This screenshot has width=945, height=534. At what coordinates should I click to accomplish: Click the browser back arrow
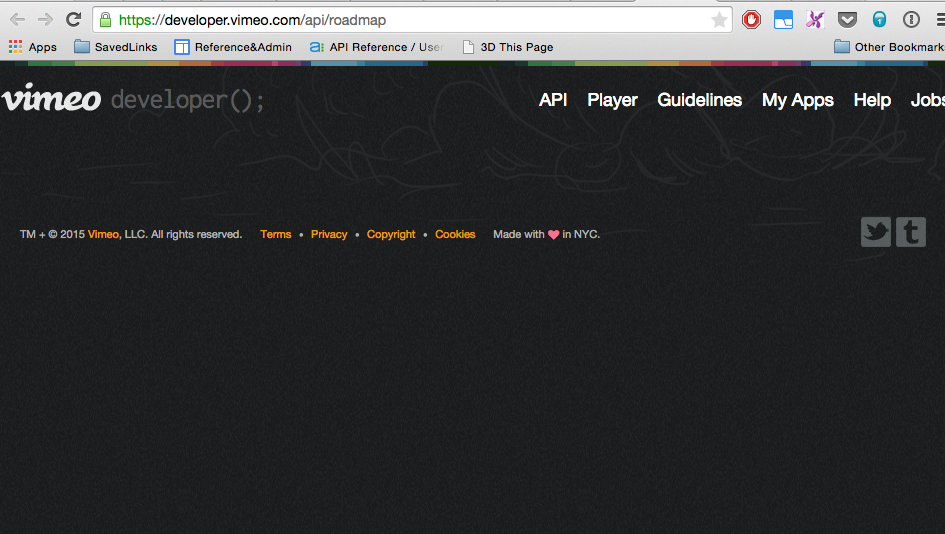pyautogui.click(x=17, y=20)
